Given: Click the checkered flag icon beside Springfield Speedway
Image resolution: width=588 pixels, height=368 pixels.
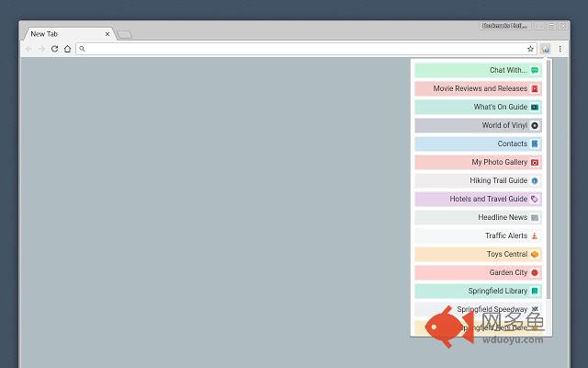Looking at the screenshot, I should pos(535,309).
